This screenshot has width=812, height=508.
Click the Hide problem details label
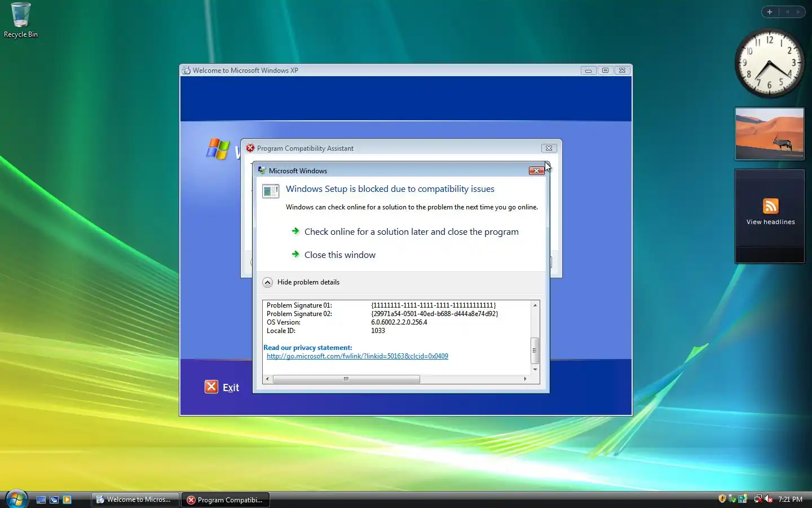click(x=308, y=282)
